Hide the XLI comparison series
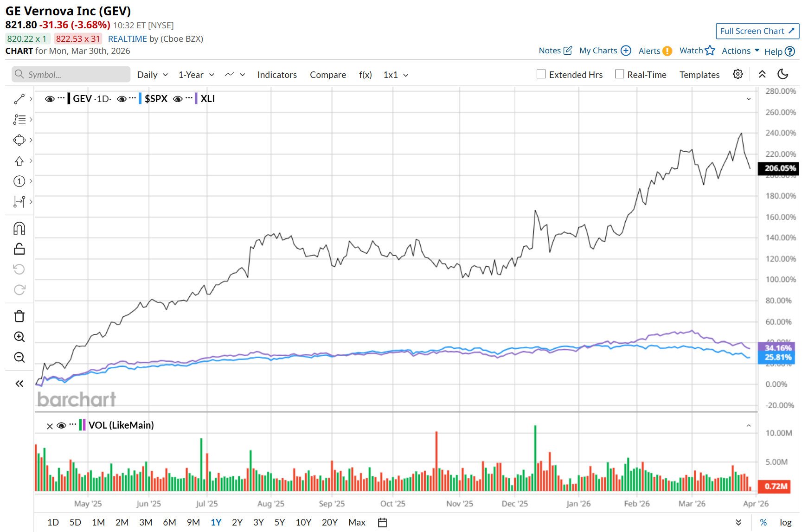 178,99
